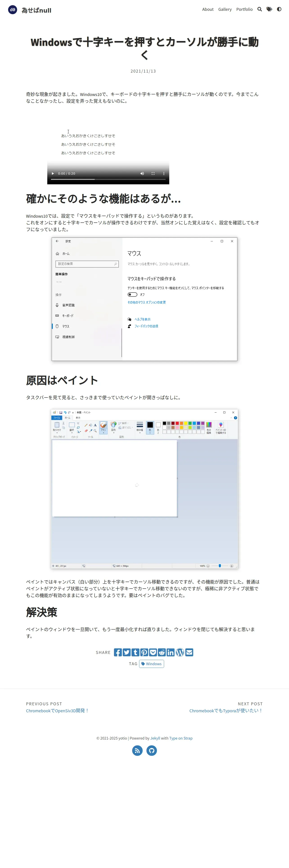
Task: Mute the video with speaker icon
Action: click(x=142, y=174)
